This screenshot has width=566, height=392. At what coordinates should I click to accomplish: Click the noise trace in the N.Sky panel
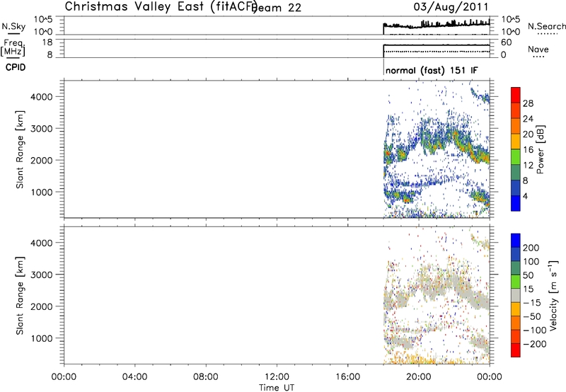(x=437, y=25)
